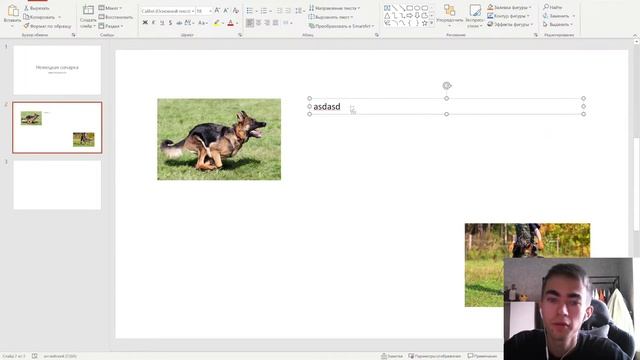Open the Shape Effects (Эффекты фигуры) menu
This screenshot has width=640, height=360.
pos(510,24)
